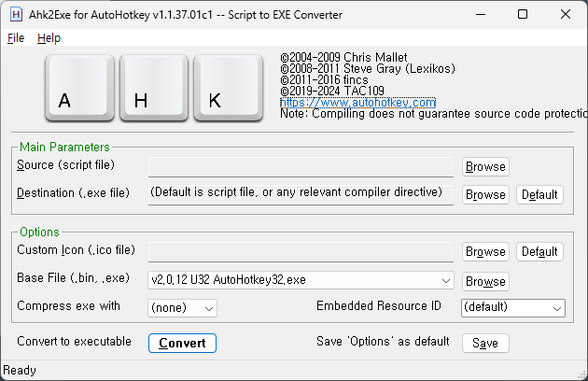Image resolution: width=588 pixels, height=381 pixels.
Task: Expand the Embedded Resource ID dropdown
Action: tap(557, 307)
